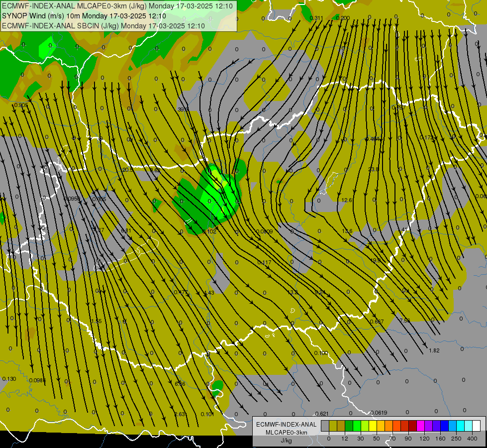The width and height of the screenshot is (487, 448).
Task: Select the bright green legend swatch
Action: click(357, 426)
